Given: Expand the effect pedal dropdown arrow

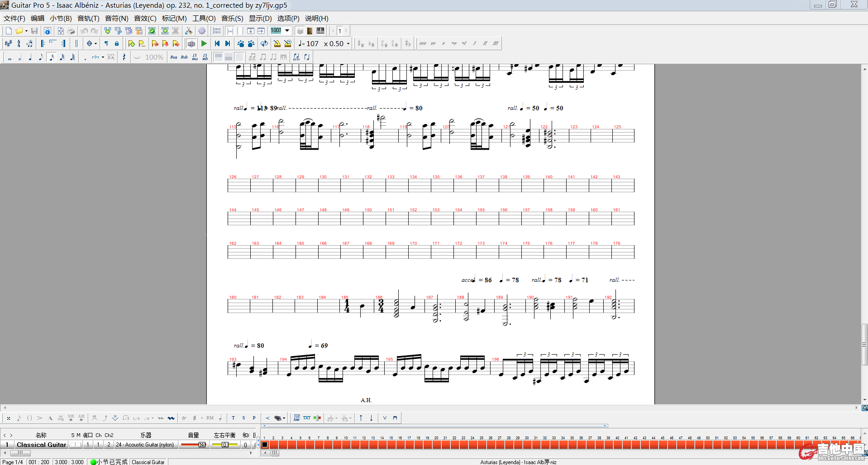Looking at the screenshot, I should (284, 418).
